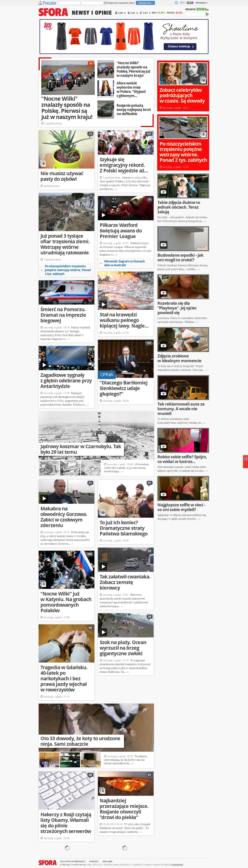The width and height of the screenshot is (248, 868).
Task: Open gallery icon on the toothpaste plant photo
Action: pos(43,164)
